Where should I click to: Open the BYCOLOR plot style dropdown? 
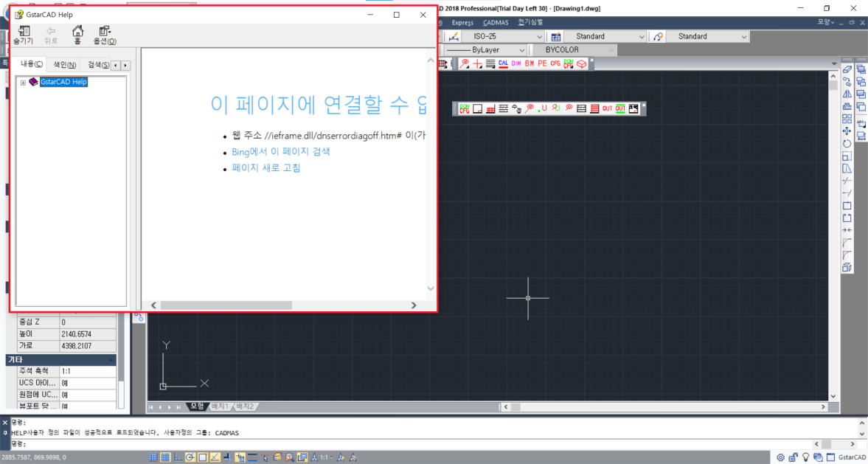tap(575, 50)
